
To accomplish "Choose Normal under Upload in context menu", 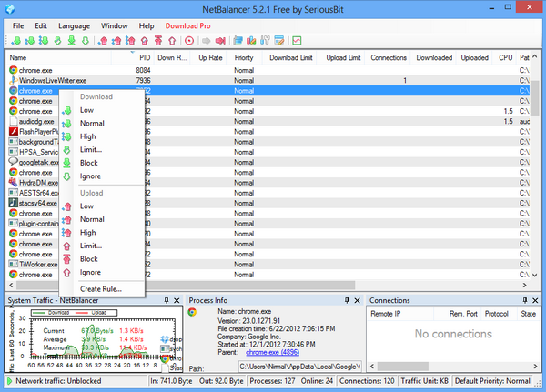I will pos(102,219).
